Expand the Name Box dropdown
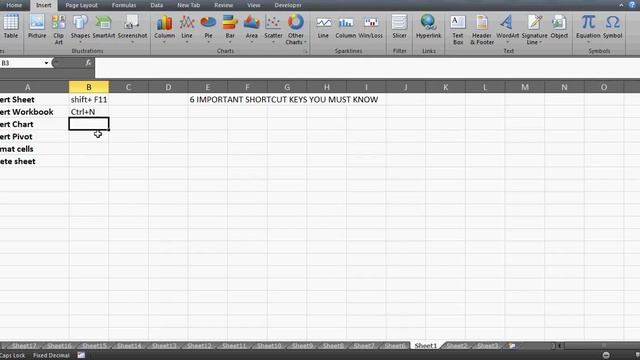This screenshot has width=640, height=360. click(46, 63)
